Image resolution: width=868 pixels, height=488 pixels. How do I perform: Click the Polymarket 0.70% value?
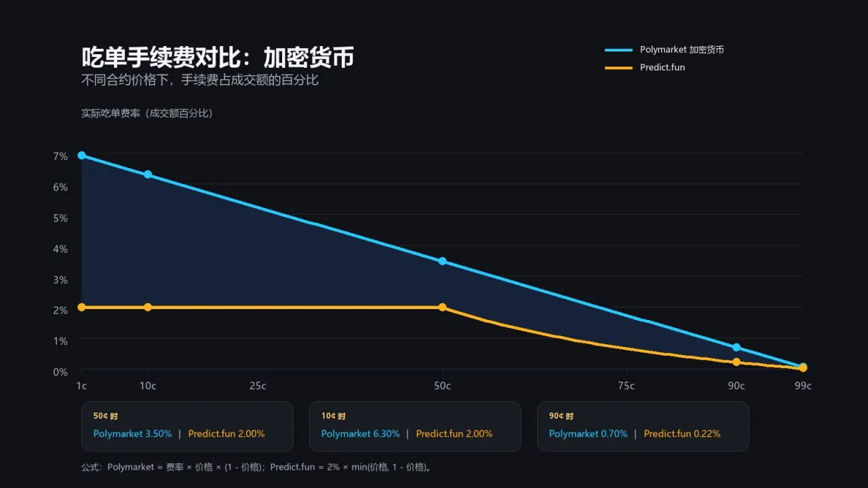(x=588, y=434)
